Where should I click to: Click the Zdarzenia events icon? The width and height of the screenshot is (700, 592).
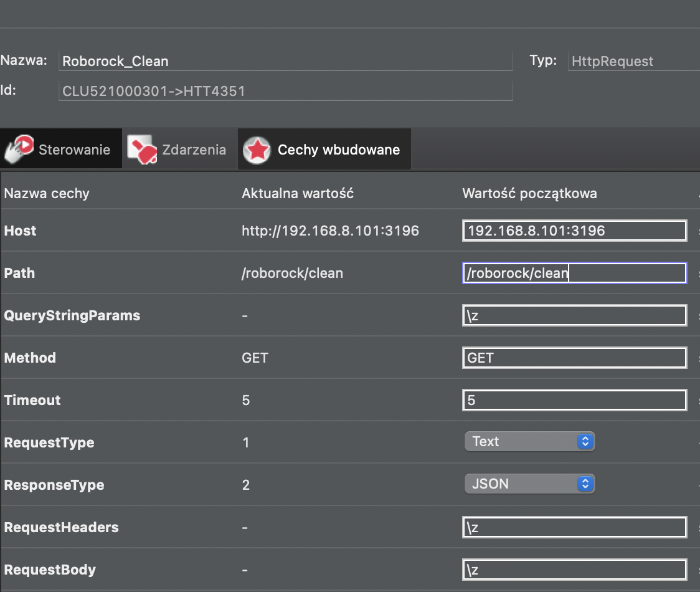click(x=142, y=149)
